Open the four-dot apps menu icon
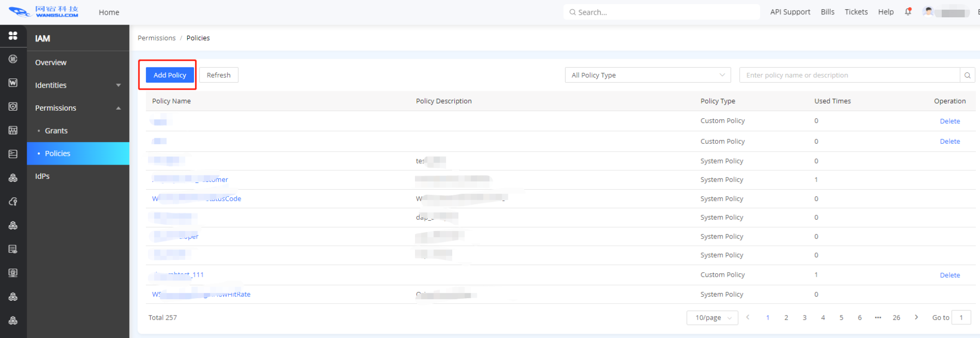The image size is (980, 338). pyautogui.click(x=13, y=36)
